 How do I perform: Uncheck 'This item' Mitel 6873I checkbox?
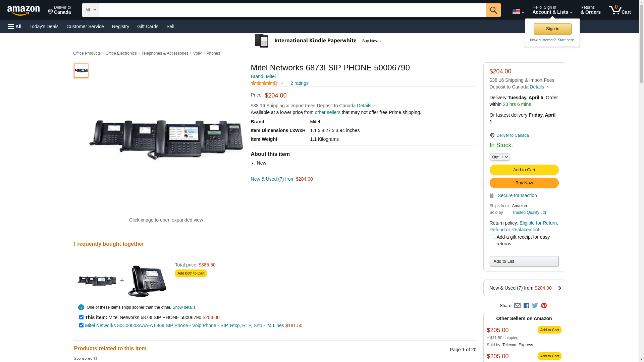click(x=81, y=317)
